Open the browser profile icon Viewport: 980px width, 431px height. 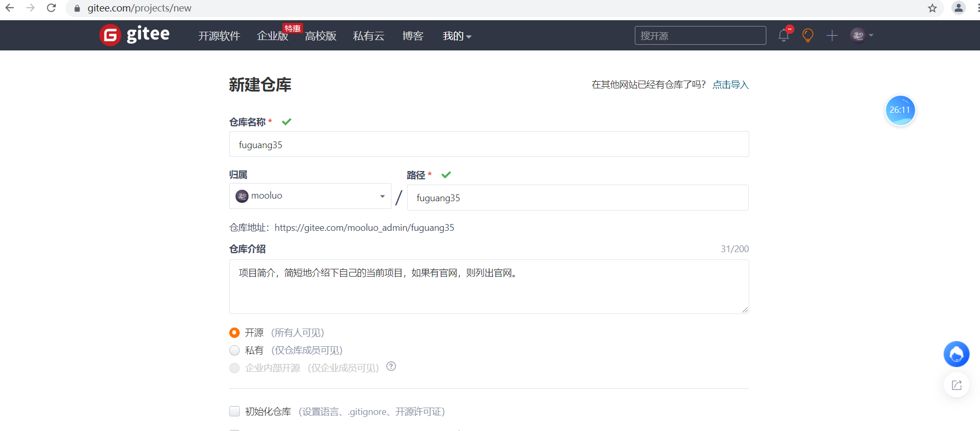pyautogui.click(x=959, y=8)
